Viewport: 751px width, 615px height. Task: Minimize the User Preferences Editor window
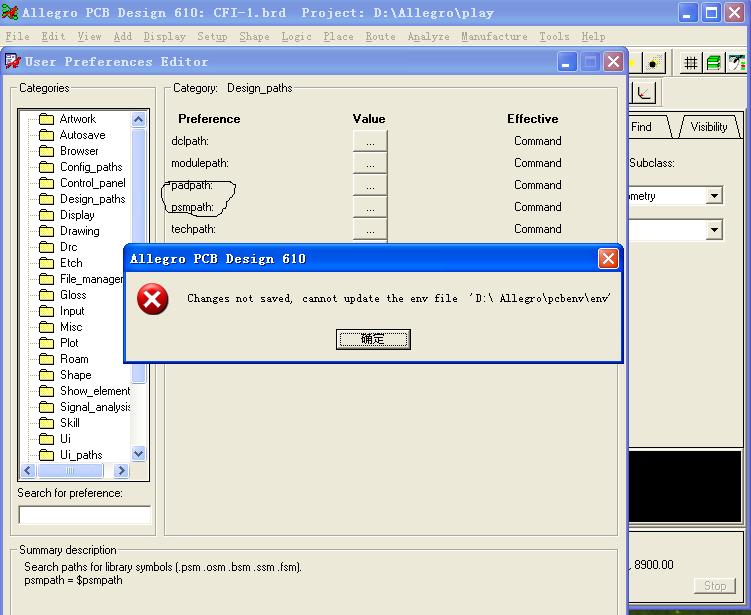coord(566,62)
